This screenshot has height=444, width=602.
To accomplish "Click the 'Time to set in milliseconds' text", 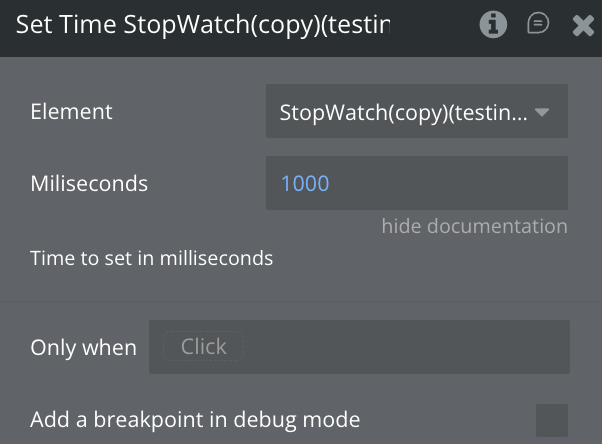I will pos(152,258).
